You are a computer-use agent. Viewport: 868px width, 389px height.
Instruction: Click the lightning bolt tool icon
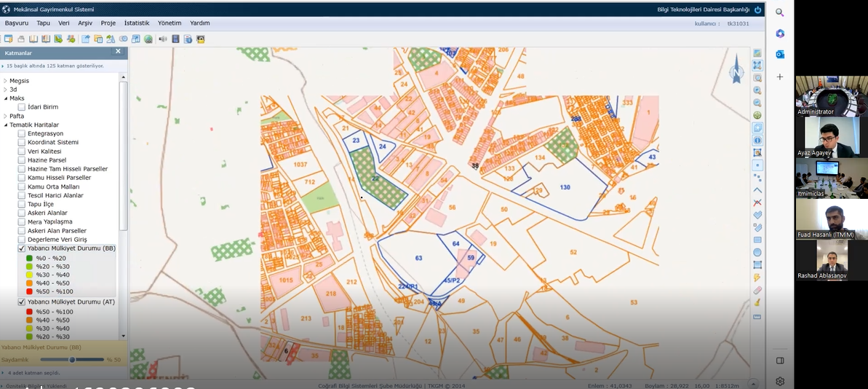(757, 278)
